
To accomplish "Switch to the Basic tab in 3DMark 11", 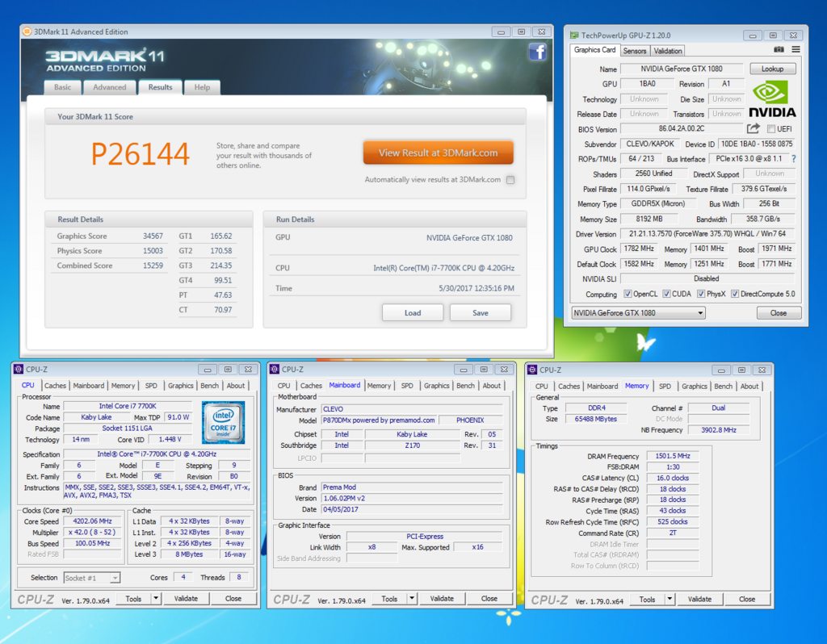I will coord(62,87).
